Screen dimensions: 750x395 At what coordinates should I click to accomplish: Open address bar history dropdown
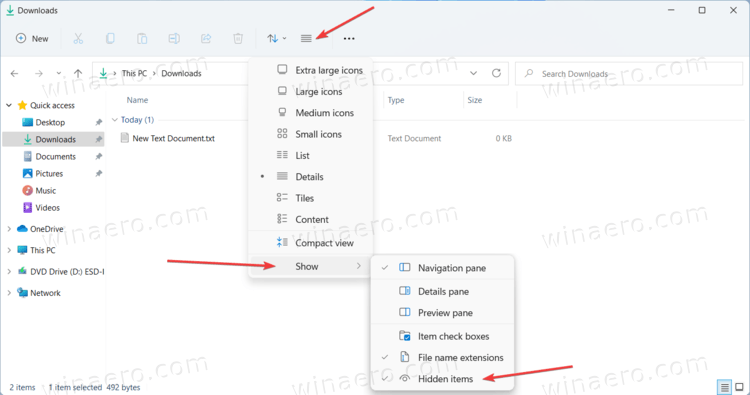pos(473,74)
